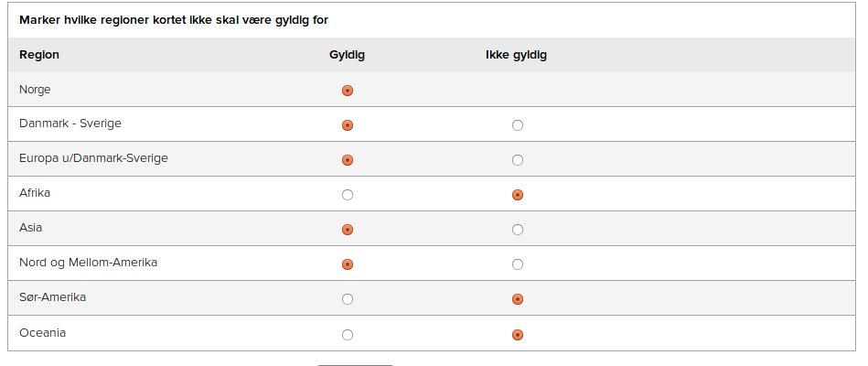Click the Norge region label

coord(35,89)
